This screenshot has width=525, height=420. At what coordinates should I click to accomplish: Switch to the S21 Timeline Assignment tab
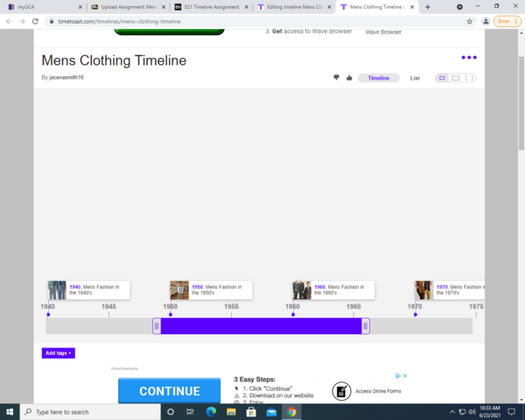[212, 7]
